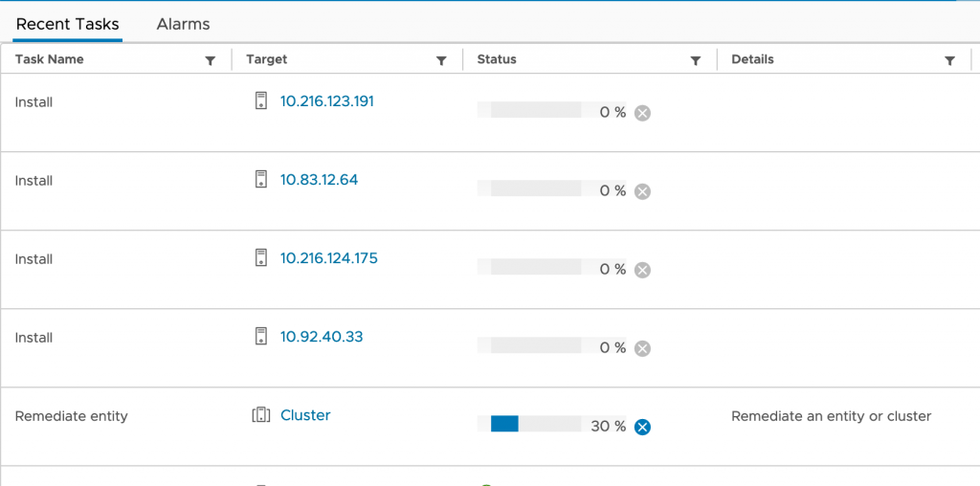Sort by the Task Name column header
The width and height of the screenshot is (980, 486).
50,59
